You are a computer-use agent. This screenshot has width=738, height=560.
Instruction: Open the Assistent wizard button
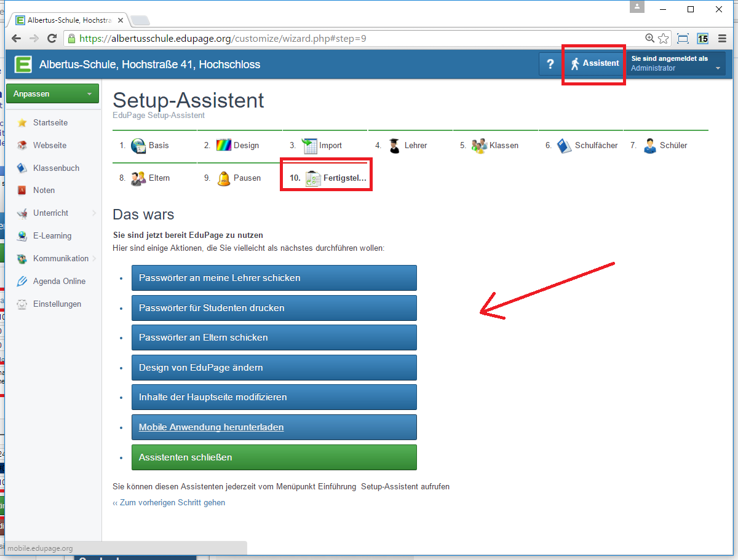point(594,63)
